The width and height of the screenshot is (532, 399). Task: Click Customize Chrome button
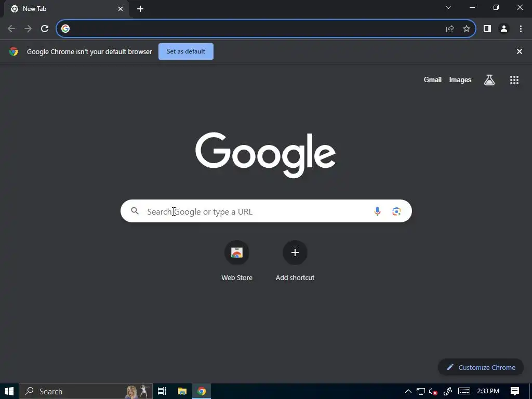[481, 367]
